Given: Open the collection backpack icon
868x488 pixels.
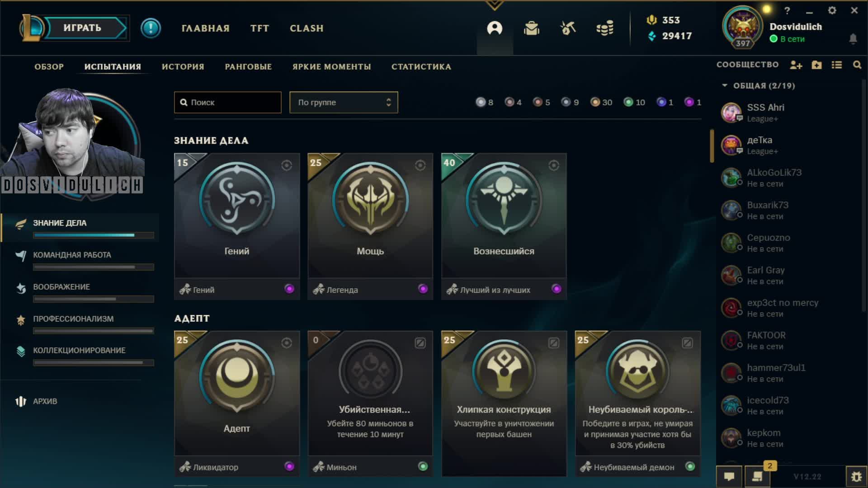Looking at the screenshot, I should (531, 28).
